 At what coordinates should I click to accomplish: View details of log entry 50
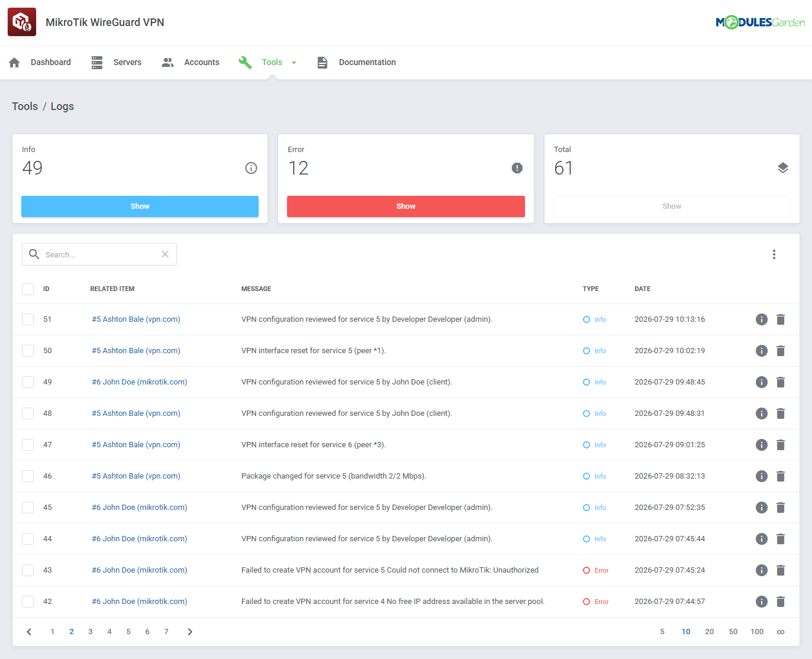pos(762,351)
